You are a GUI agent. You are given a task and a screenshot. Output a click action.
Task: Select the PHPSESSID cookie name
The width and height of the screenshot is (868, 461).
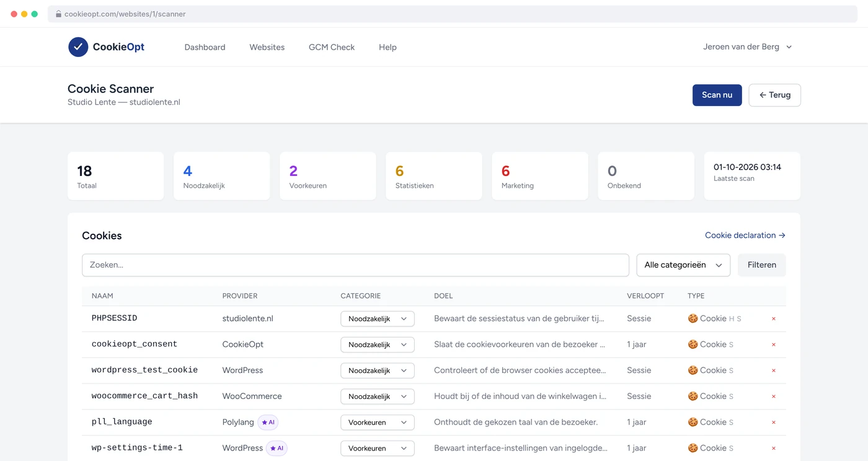(x=114, y=318)
